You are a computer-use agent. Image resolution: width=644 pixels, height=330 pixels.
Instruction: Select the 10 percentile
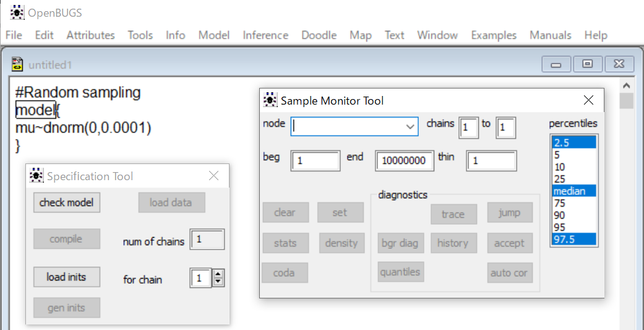click(x=573, y=167)
